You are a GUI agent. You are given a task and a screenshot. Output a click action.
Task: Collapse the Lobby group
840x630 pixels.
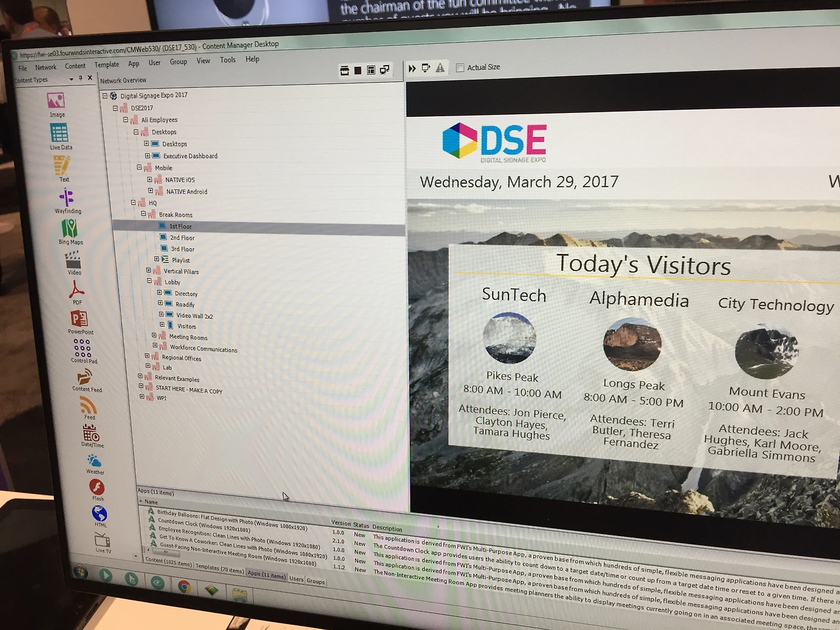[x=150, y=282]
